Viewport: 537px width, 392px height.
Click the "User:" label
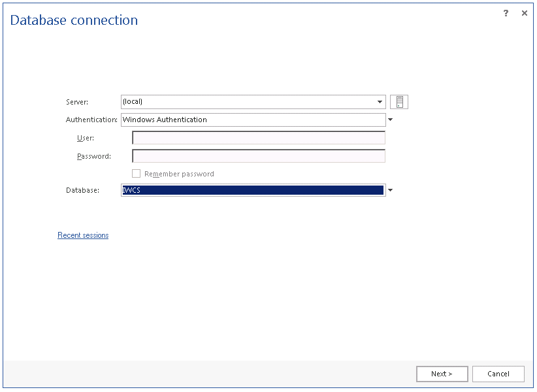(86, 138)
